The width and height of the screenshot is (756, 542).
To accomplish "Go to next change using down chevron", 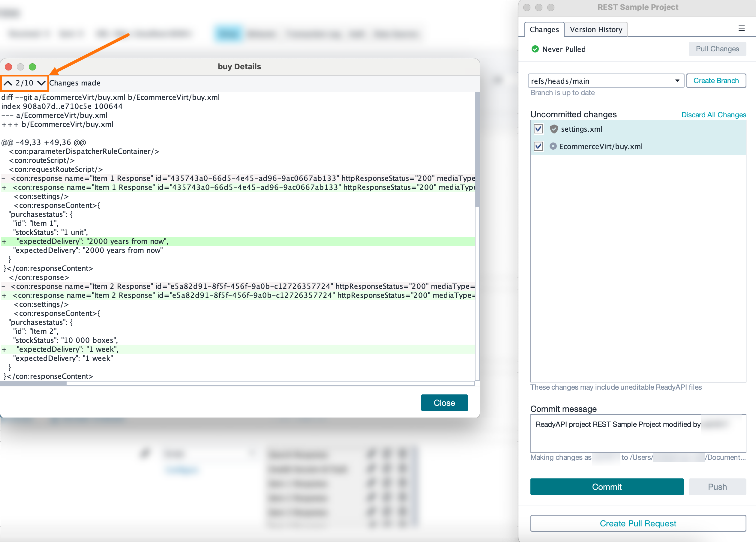I will click(x=41, y=83).
